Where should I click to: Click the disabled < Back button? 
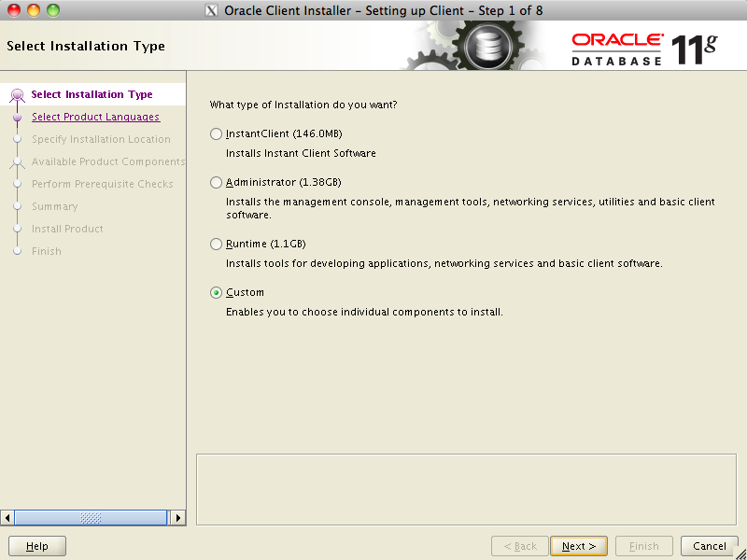point(520,546)
